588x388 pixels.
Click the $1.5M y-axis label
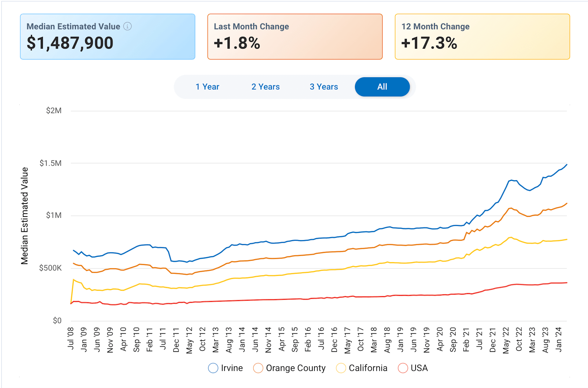tap(51, 163)
